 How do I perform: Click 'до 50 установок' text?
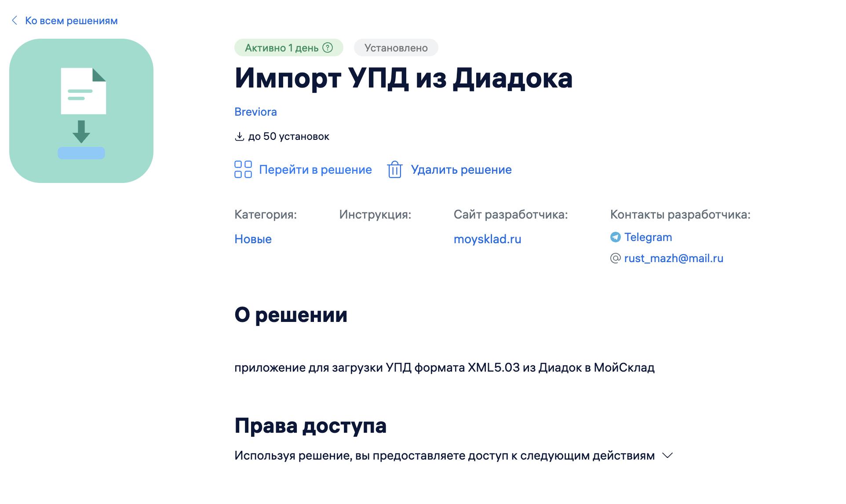coord(288,136)
